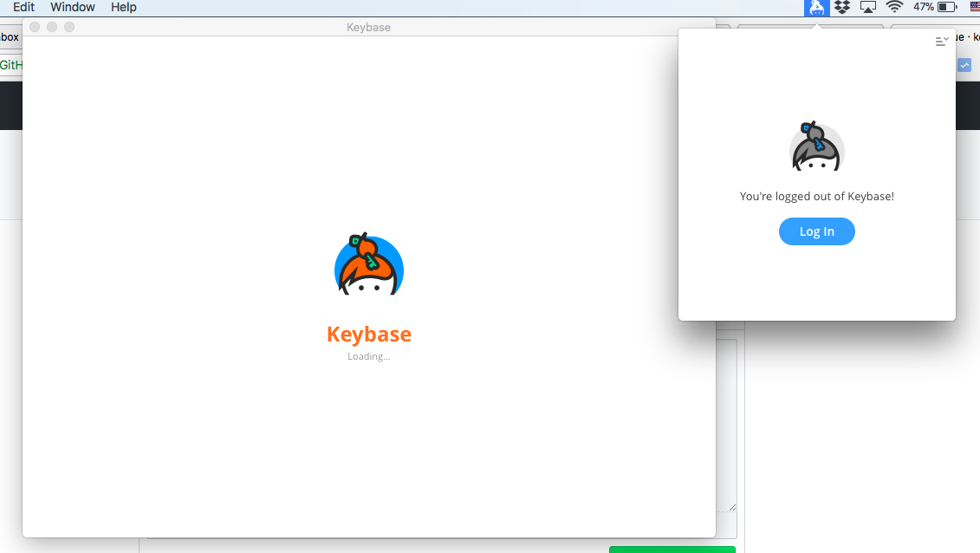Click the Dropbox icon in the menu bar
The image size is (980, 553).
tap(841, 8)
